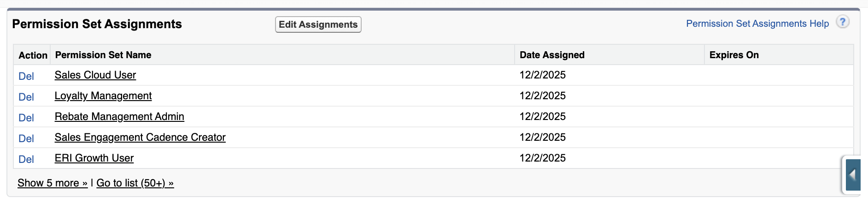Open the Loyalty Management permission set

[103, 96]
